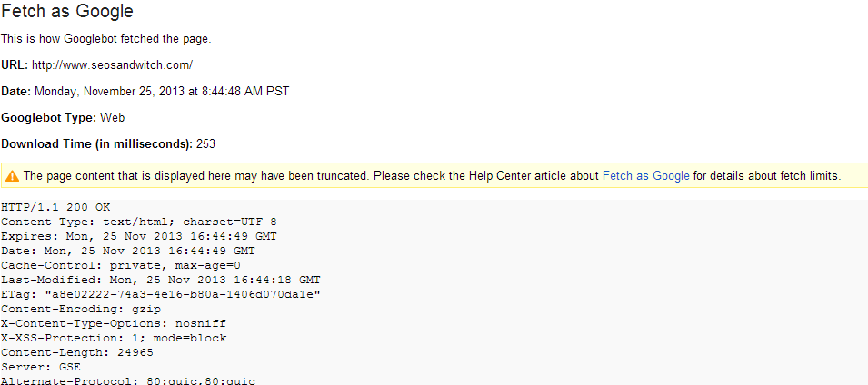Click the Download Time label
Image resolution: width=868 pixels, height=385 pixels.
pyautogui.click(x=96, y=143)
